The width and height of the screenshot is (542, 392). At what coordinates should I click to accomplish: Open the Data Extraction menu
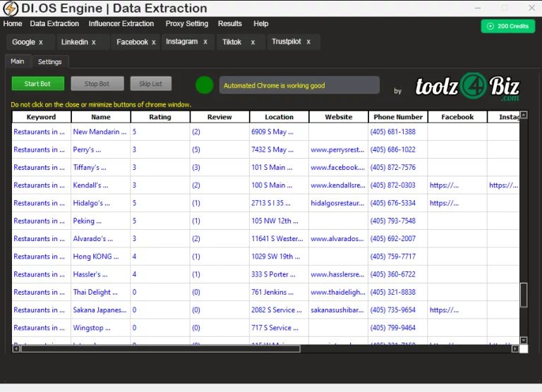click(54, 23)
